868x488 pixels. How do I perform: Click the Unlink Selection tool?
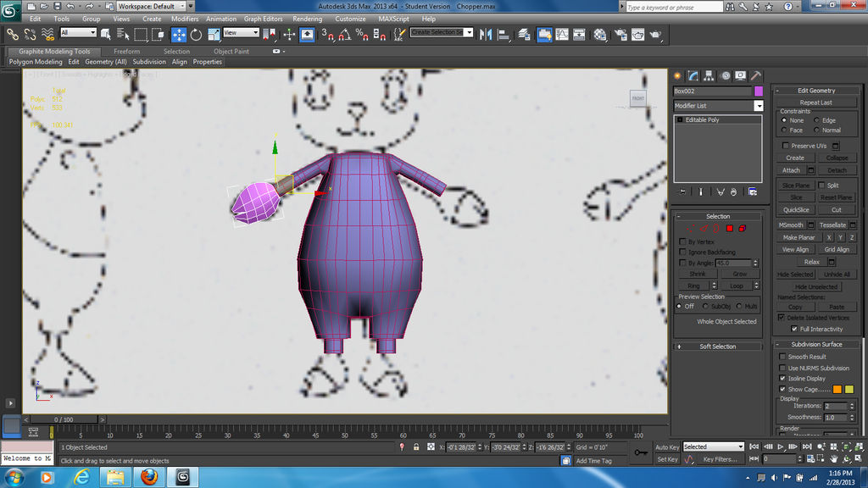[x=30, y=34]
